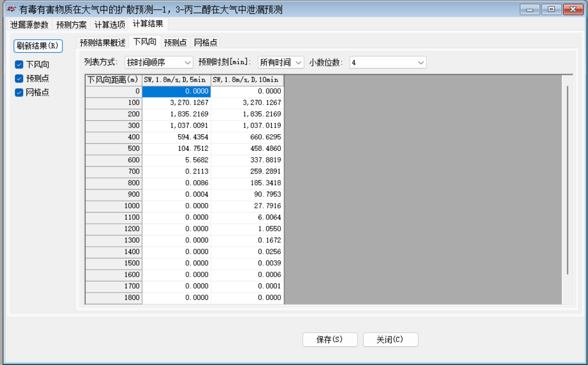Image resolution: width=588 pixels, height=365 pixels.
Task: Click the app icon in the title bar
Action: [11, 9]
